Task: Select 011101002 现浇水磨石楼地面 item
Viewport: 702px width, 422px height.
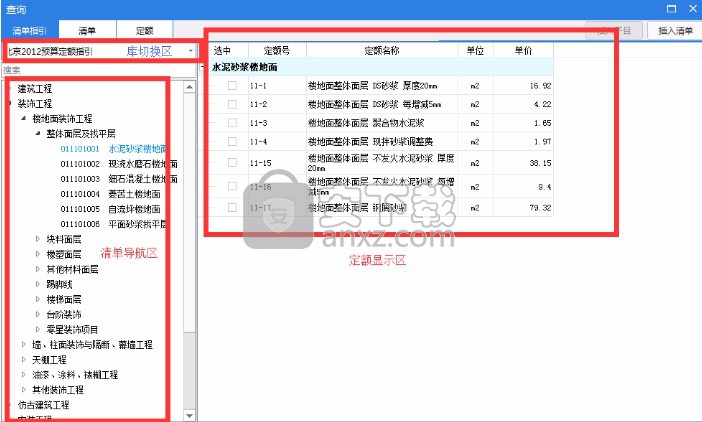Action: tap(119, 164)
